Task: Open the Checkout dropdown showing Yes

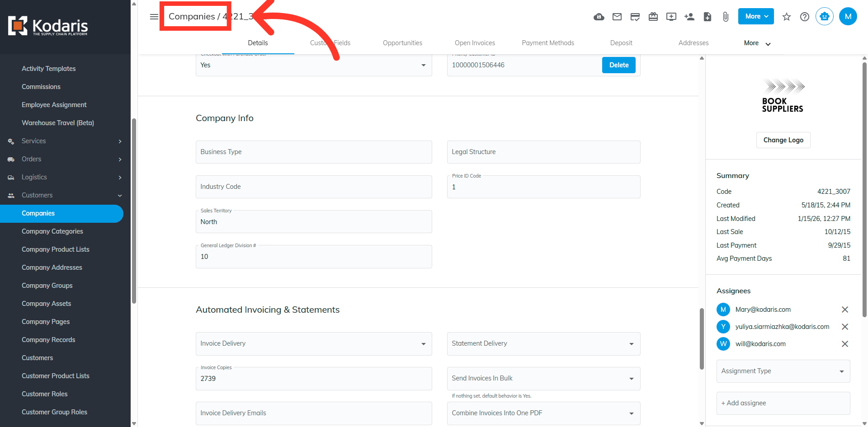Action: pyautogui.click(x=314, y=65)
